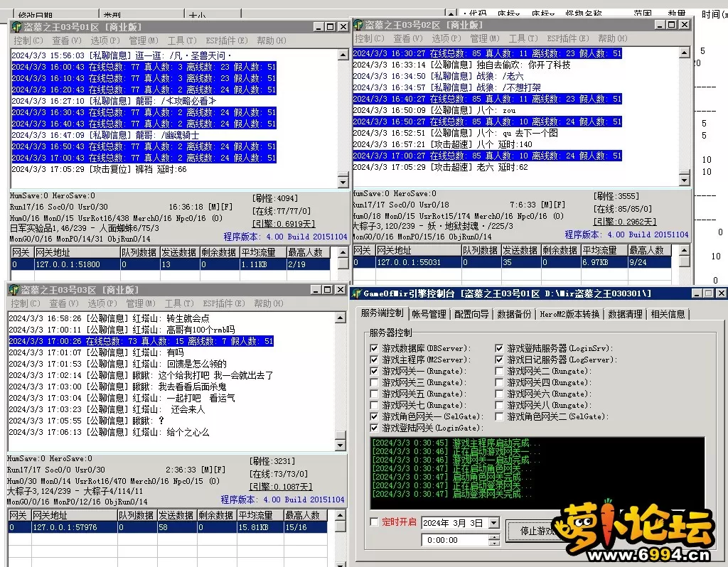
Task: Click 01区 log scrollbar up arrow
Action: pos(343,55)
